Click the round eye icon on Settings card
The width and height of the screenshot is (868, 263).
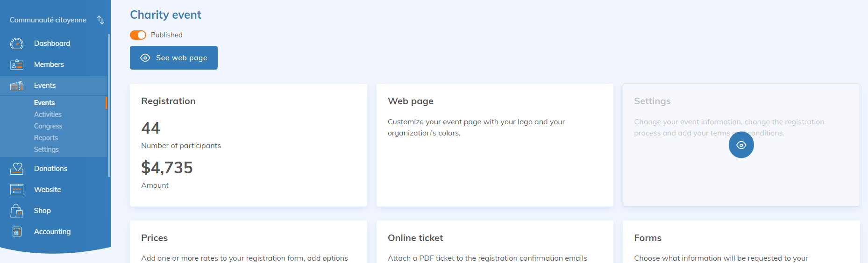(741, 145)
